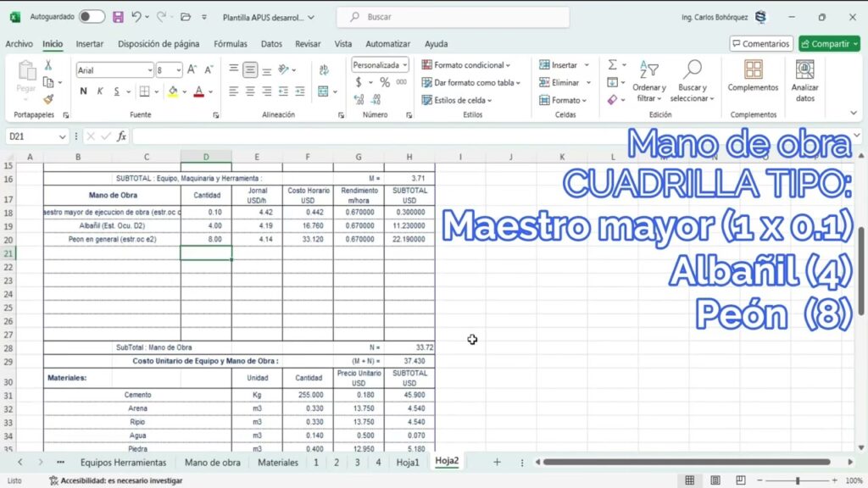Click the Complementos icon
The width and height of the screenshot is (868, 488).
753,76
